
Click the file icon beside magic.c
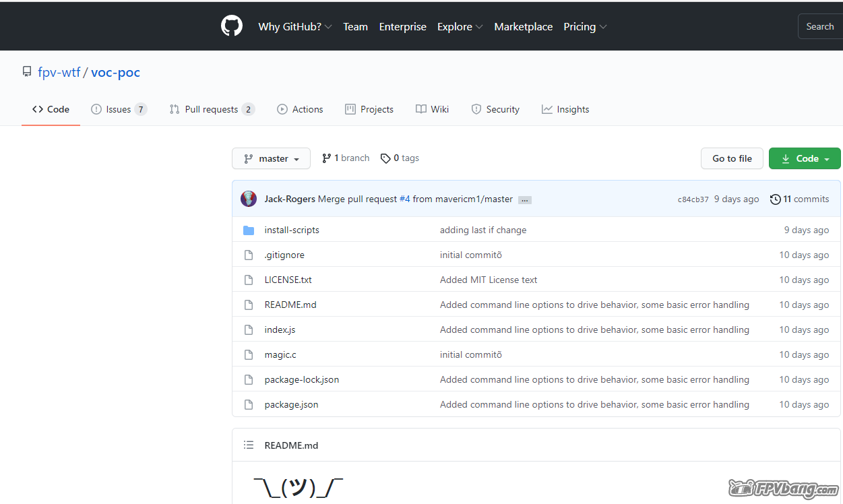tap(249, 355)
